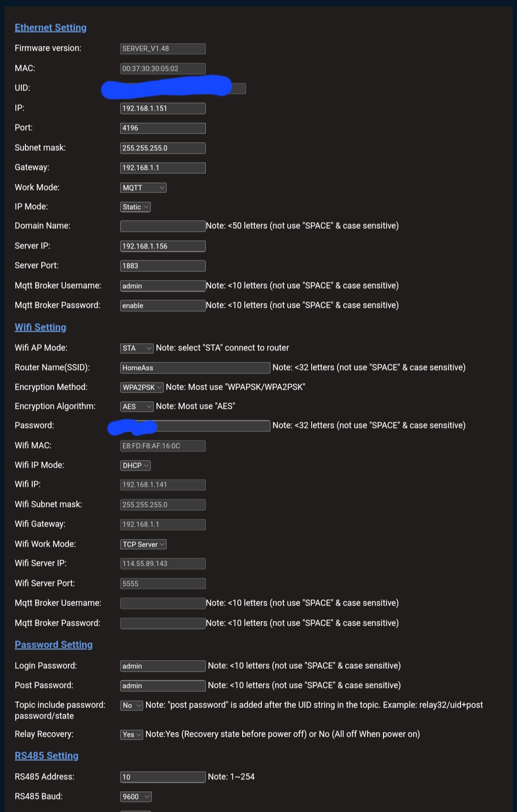Go to the Password Setting link
The width and height of the screenshot is (517, 812).
click(x=54, y=645)
